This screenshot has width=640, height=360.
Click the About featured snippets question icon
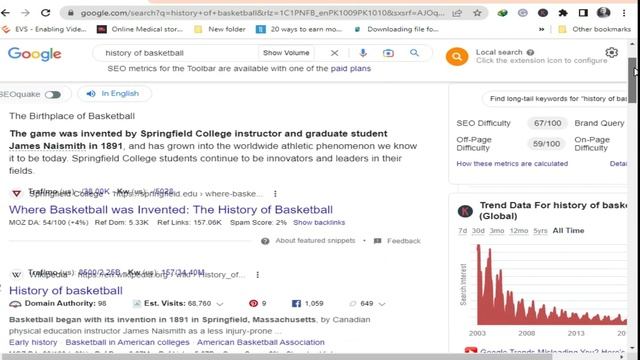(x=265, y=241)
